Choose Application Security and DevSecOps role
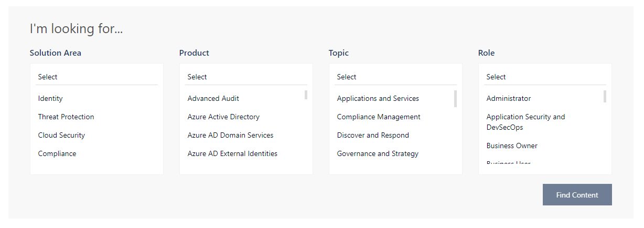Screen dimensions: 644x228 (525, 122)
